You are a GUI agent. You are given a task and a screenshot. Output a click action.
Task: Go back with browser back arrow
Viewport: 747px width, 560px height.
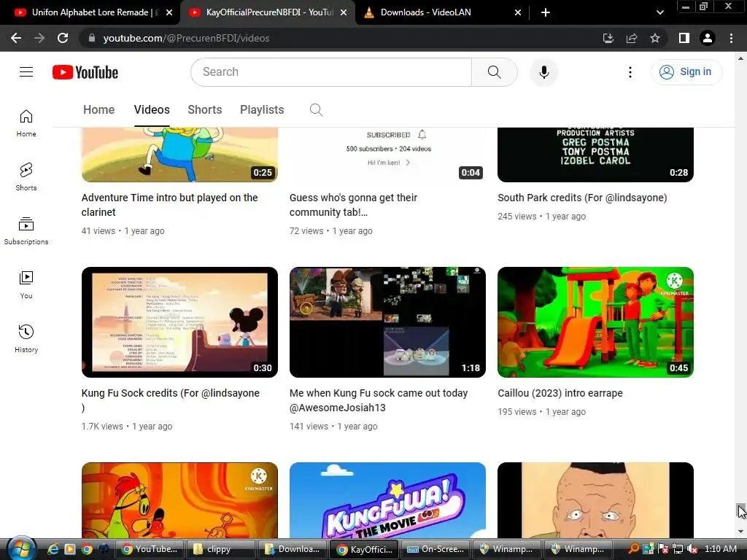[16, 38]
